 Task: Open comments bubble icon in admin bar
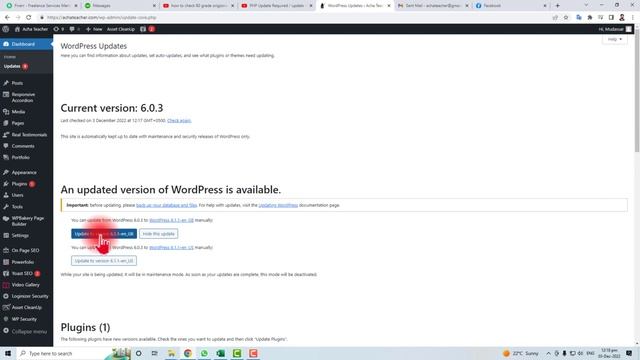(74, 29)
